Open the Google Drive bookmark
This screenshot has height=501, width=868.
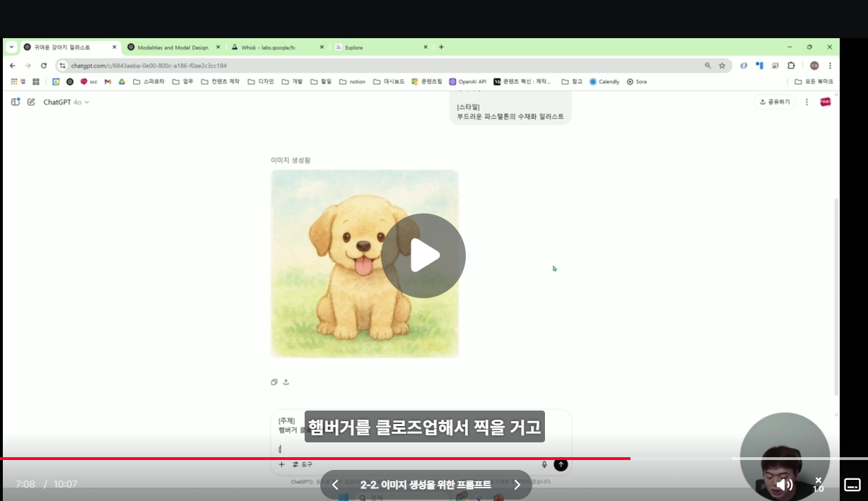(122, 81)
